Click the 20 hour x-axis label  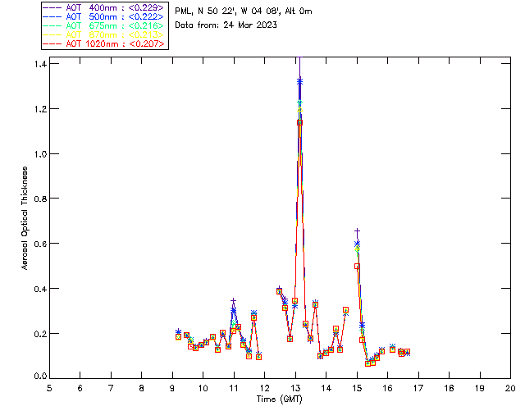510,388
